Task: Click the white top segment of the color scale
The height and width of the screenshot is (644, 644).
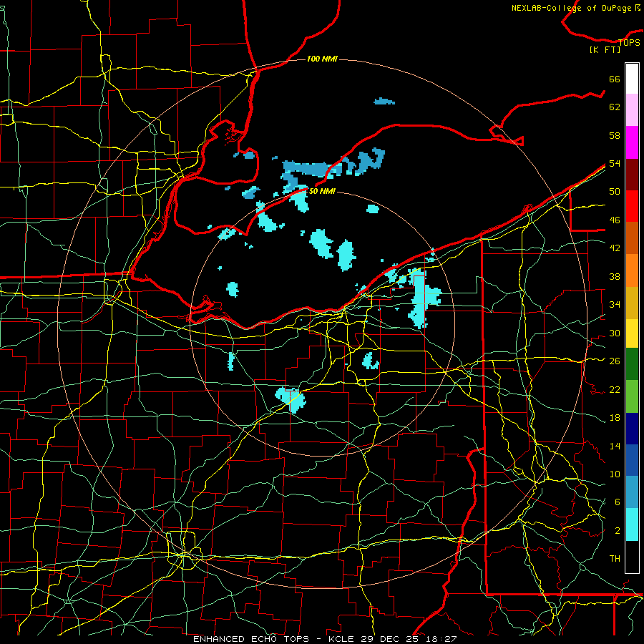Action: click(x=632, y=79)
